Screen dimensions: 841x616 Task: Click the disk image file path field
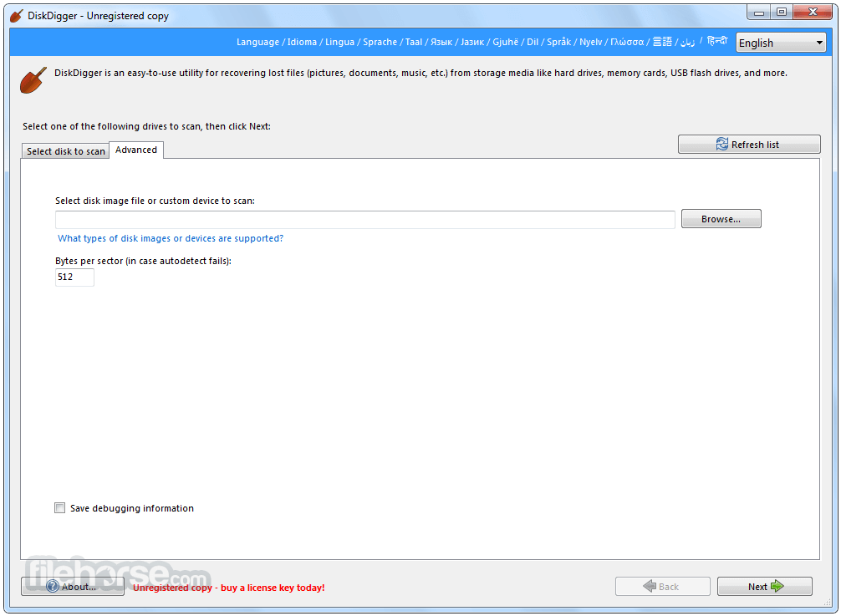coord(364,219)
